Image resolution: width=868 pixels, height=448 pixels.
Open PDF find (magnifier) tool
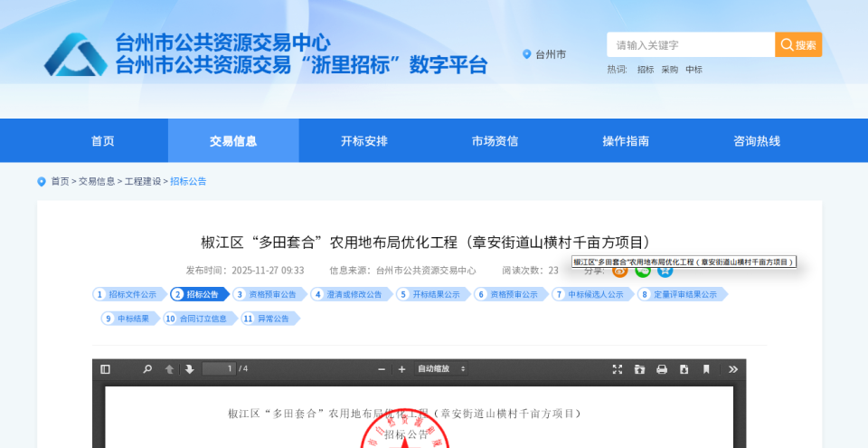click(147, 369)
